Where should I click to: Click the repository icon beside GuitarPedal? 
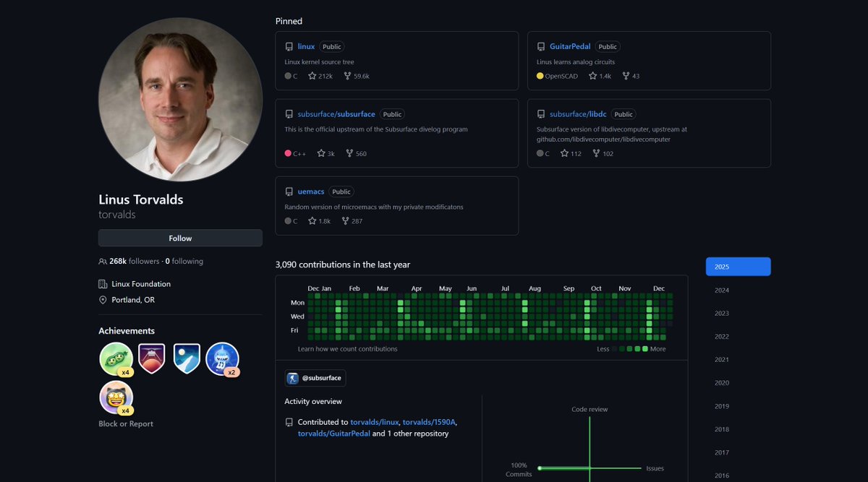click(x=541, y=47)
